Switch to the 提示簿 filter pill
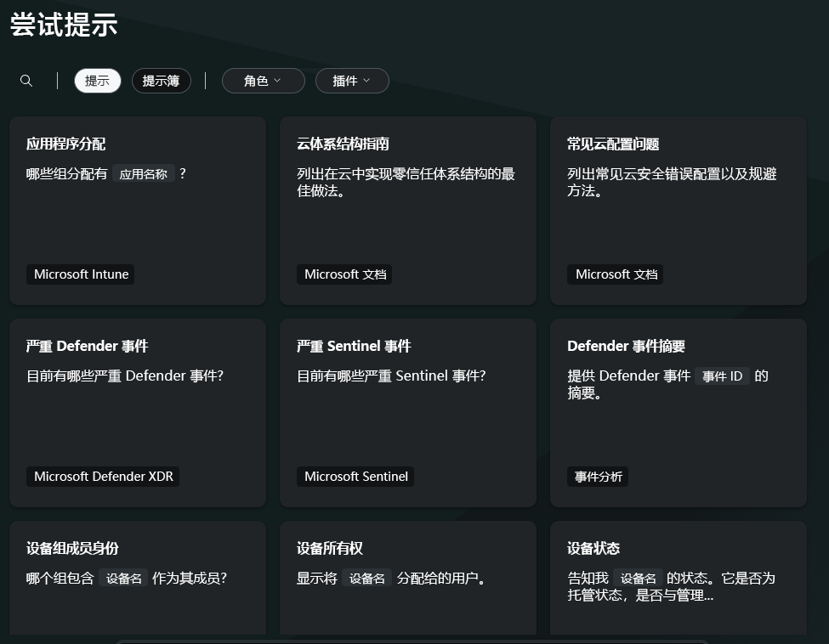The width and height of the screenshot is (829, 644). click(162, 81)
